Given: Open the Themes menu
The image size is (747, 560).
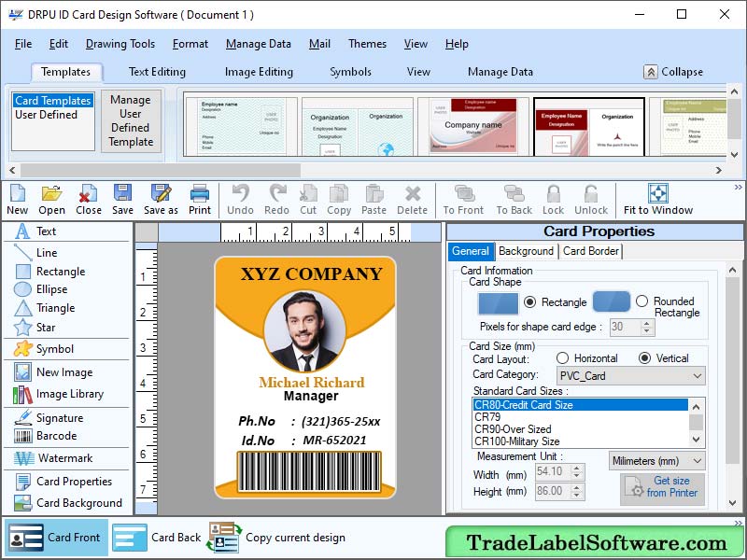Looking at the screenshot, I should tap(367, 44).
